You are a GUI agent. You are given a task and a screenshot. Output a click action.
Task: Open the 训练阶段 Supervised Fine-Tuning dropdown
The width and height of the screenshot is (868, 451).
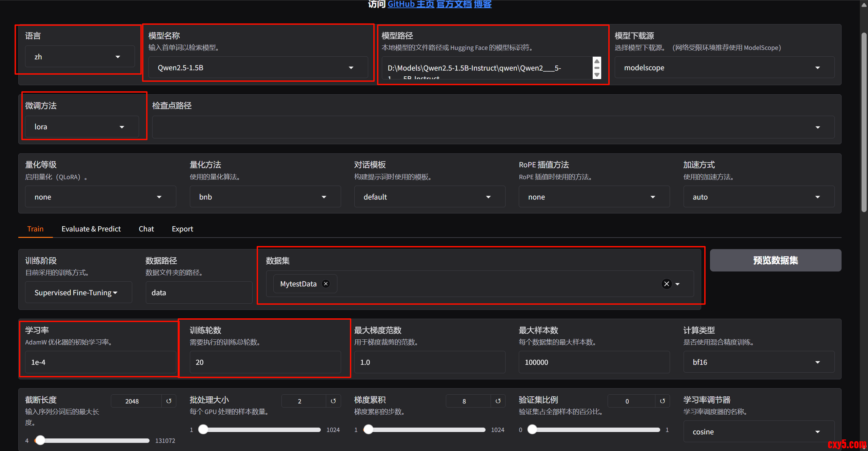pos(78,293)
